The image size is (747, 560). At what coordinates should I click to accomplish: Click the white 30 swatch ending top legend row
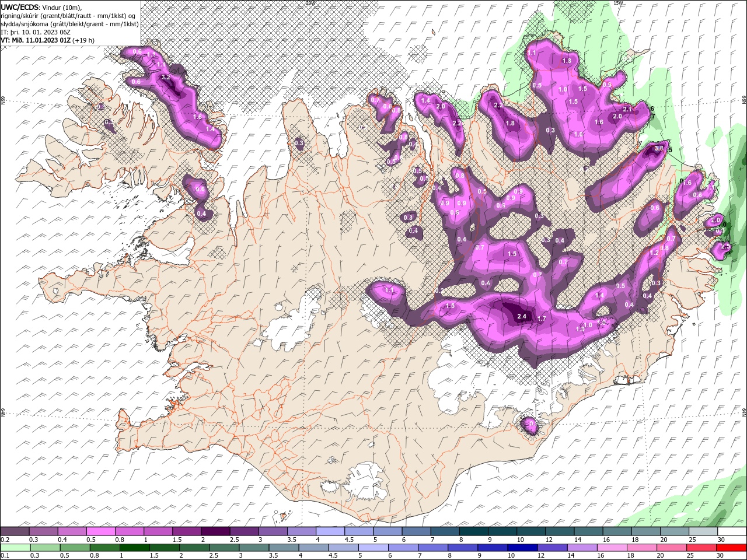point(732,531)
